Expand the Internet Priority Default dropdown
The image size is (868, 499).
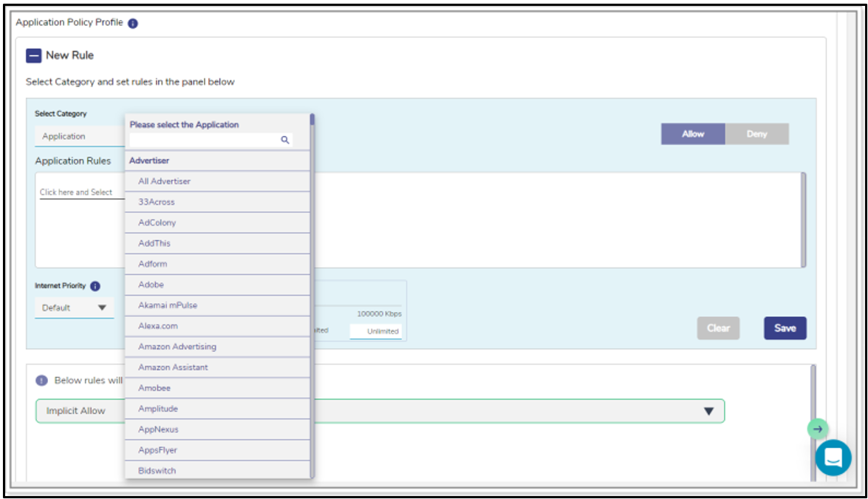tap(74, 308)
